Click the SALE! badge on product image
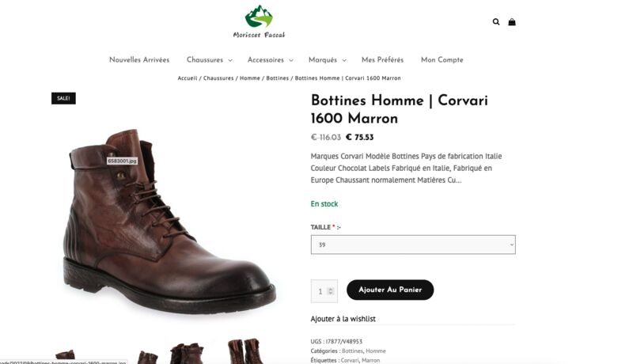The height and width of the screenshot is (364, 633). (63, 98)
